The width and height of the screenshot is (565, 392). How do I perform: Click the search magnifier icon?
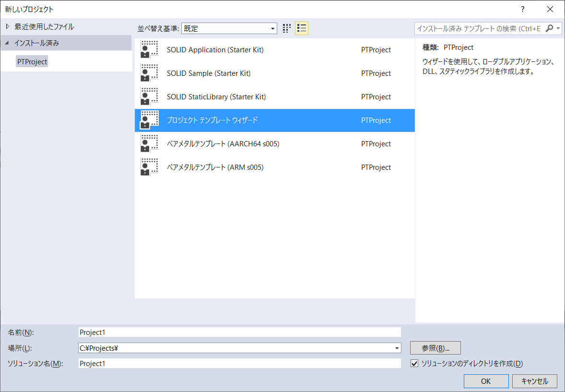[550, 28]
